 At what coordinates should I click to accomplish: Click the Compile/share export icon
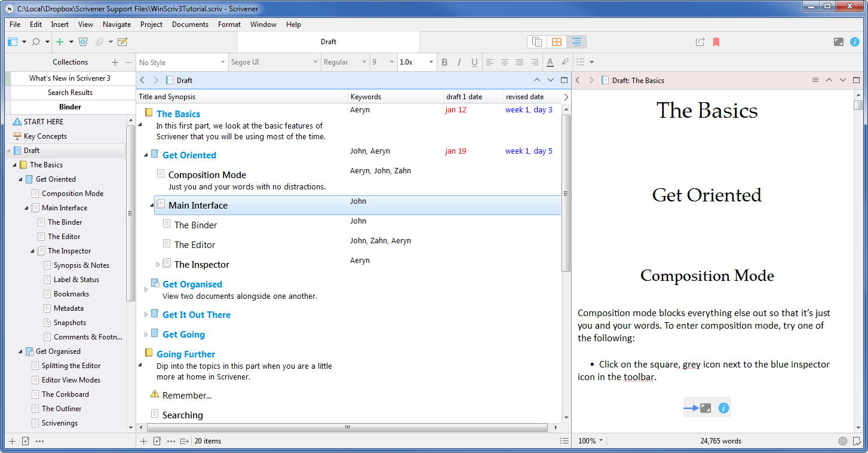[x=700, y=42]
